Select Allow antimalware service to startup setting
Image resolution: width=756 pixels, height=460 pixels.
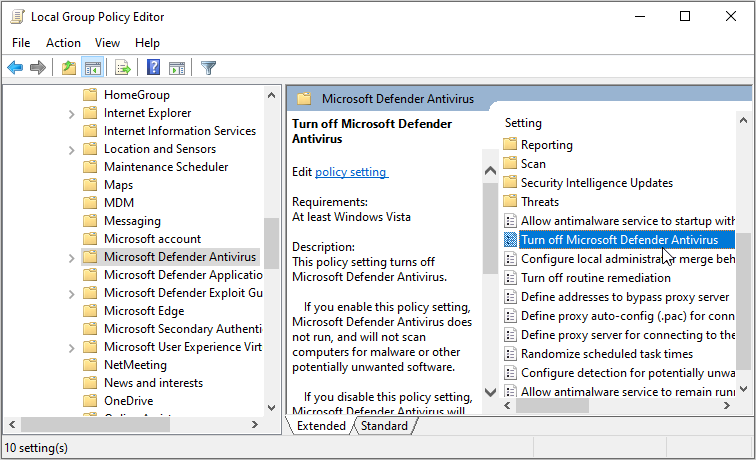click(627, 221)
